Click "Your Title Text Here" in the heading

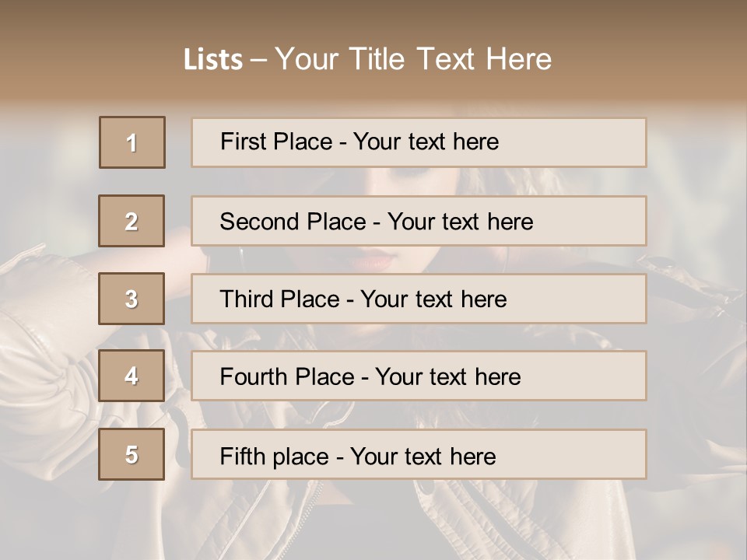tap(413, 59)
